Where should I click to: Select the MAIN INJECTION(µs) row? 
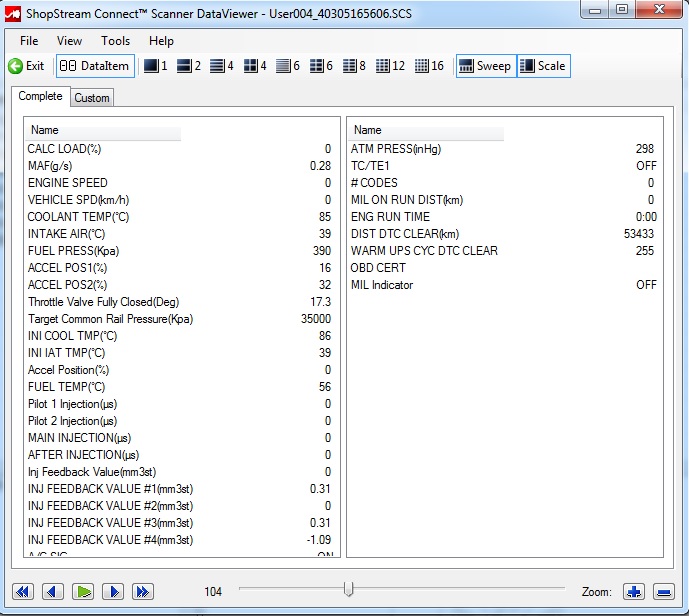click(x=181, y=438)
